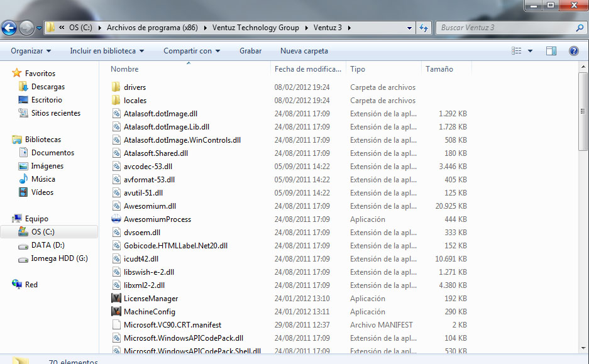Open the LicenseManager application icon
The width and height of the screenshot is (589, 364).
coord(116,299)
